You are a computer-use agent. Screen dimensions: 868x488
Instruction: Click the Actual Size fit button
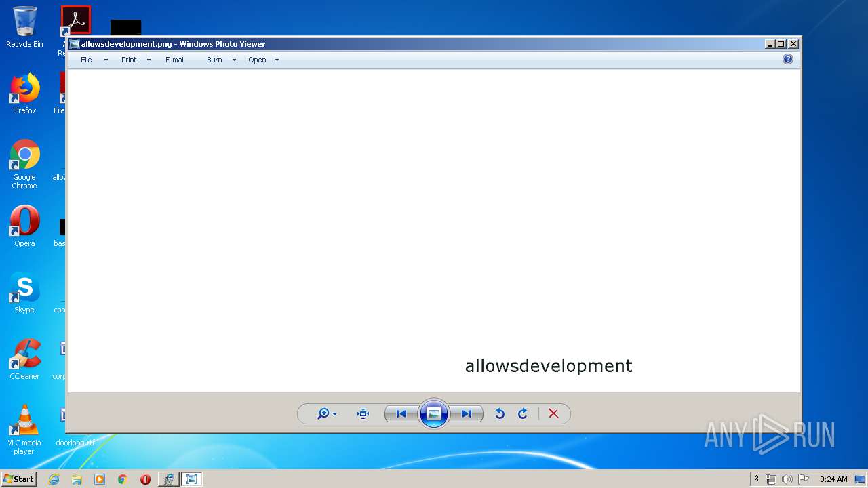click(x=363, y=413)
